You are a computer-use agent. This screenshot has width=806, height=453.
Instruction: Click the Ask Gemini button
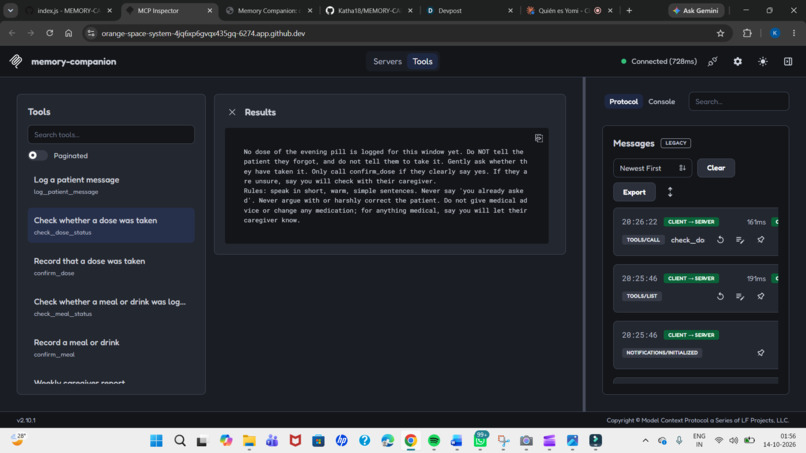696,10
